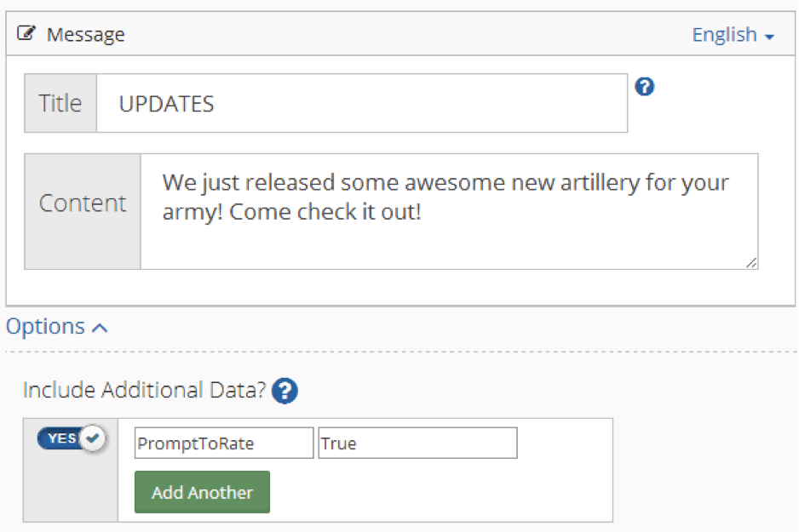Image resolution: width=799 pixels, height=532 pixels.
Task: Click into the UPDATES title input field
Action: (361, 104)
